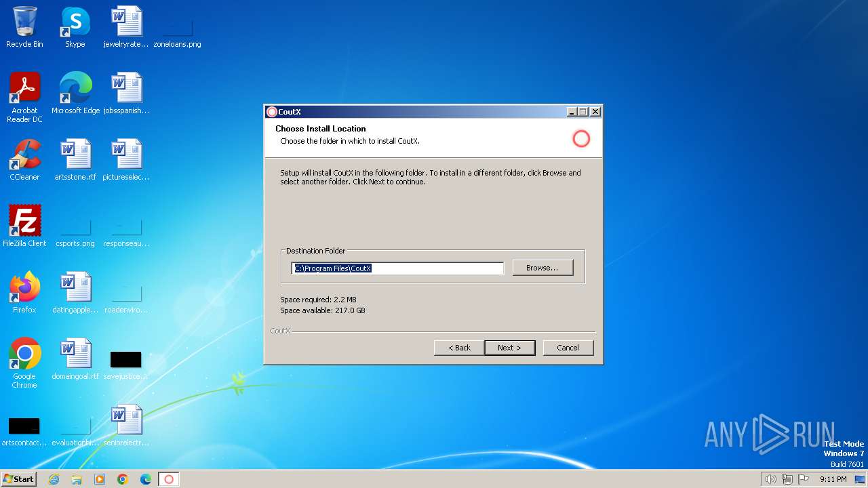Select the datingapple document icon
The width and height of the screenshot is (868, 488).
[75, 293]
